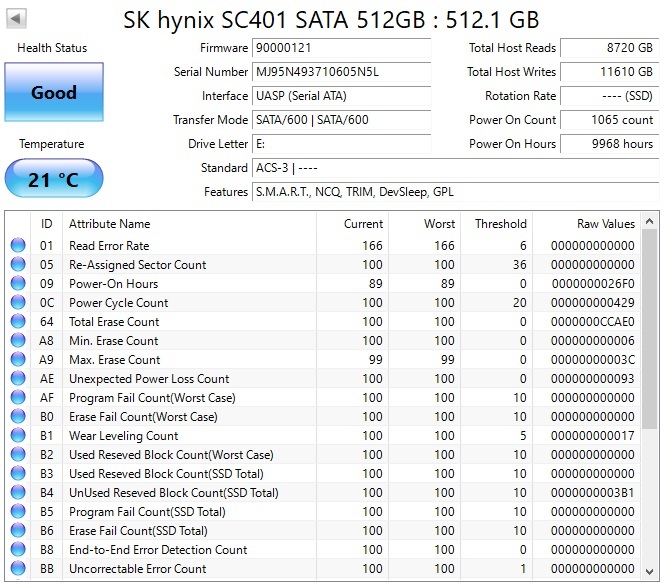Select the Re-Assigned Sector Count attribute name
This screenshot has width=666, height=588.
(138, 265)
